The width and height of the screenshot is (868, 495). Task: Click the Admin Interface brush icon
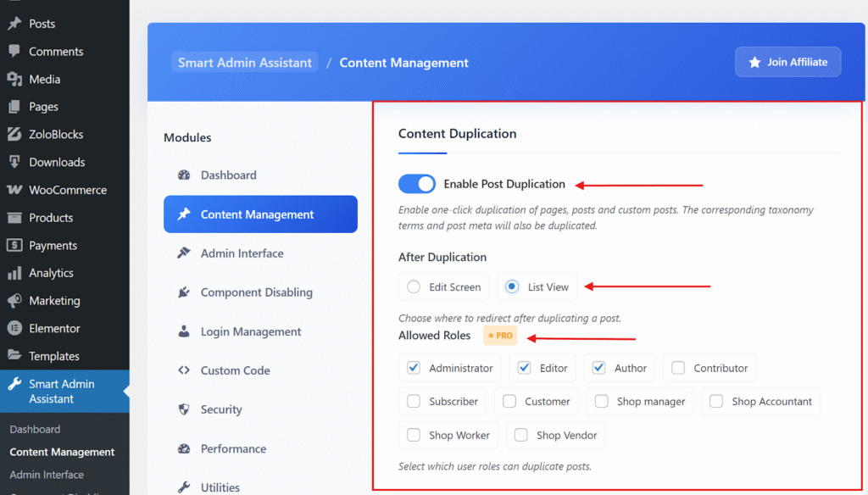coord(184,253)
